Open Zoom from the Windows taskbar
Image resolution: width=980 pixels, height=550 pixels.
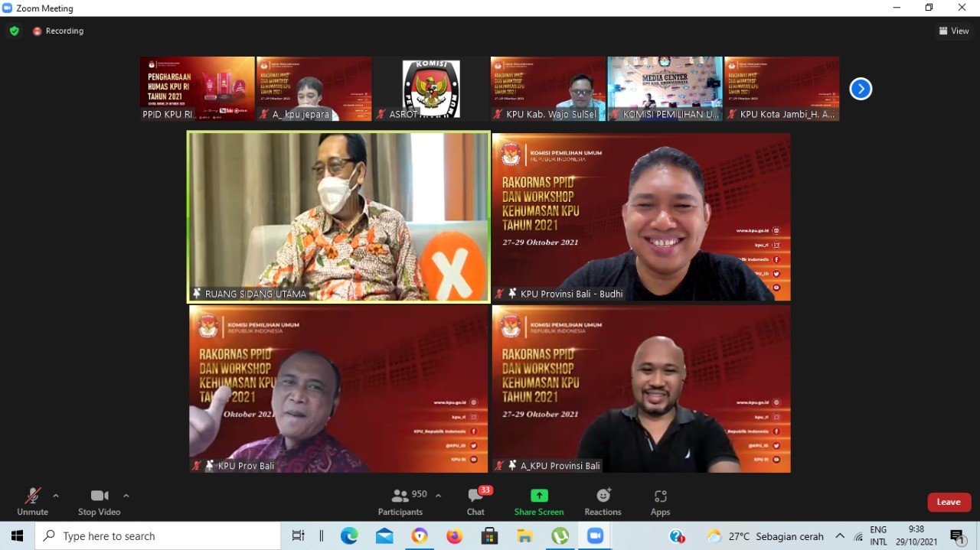tap(595, 536)
